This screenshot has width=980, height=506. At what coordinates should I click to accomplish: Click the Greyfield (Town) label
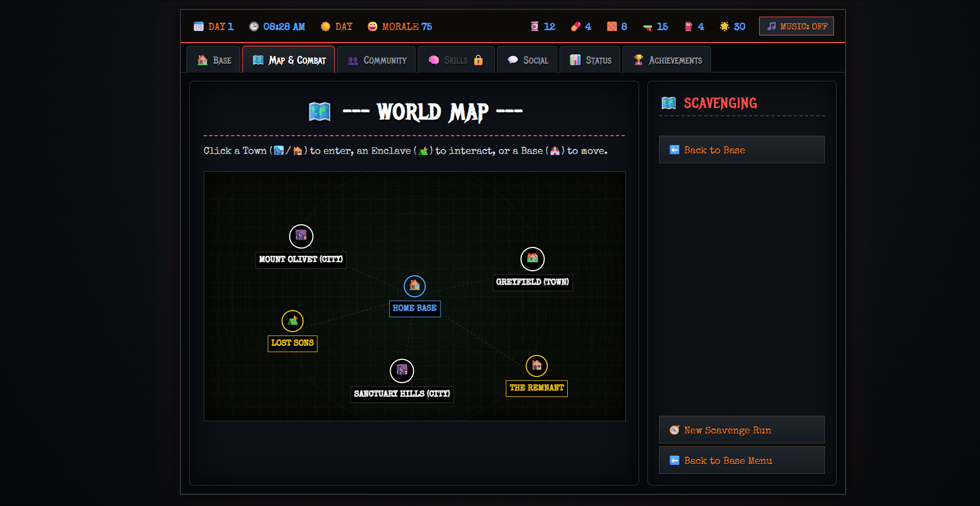coord(532,282)
